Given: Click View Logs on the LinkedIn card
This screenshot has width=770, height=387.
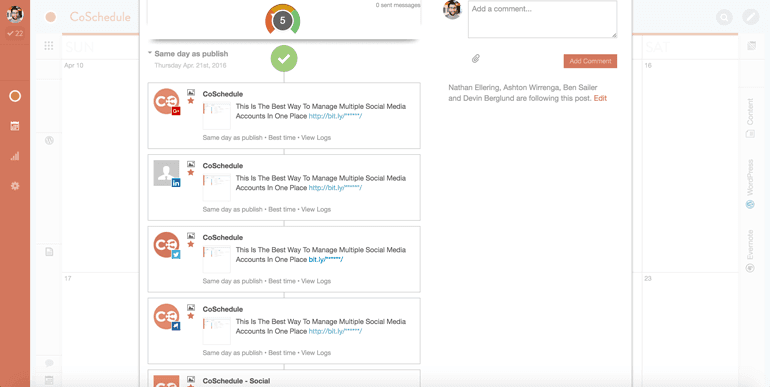Looking at the screenshot, I should 316,209.
